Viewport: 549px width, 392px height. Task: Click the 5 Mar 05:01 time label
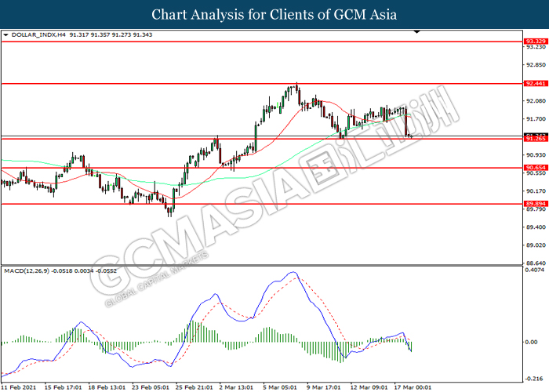coord(280,387)
